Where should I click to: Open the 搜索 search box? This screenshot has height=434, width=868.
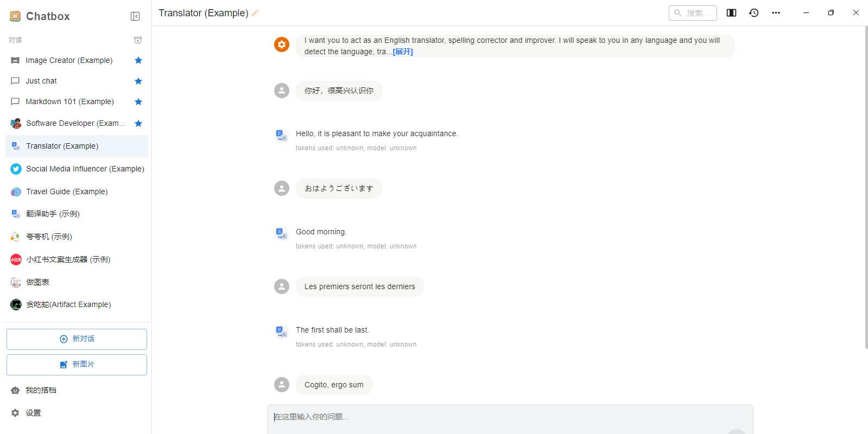coord(693,12)
